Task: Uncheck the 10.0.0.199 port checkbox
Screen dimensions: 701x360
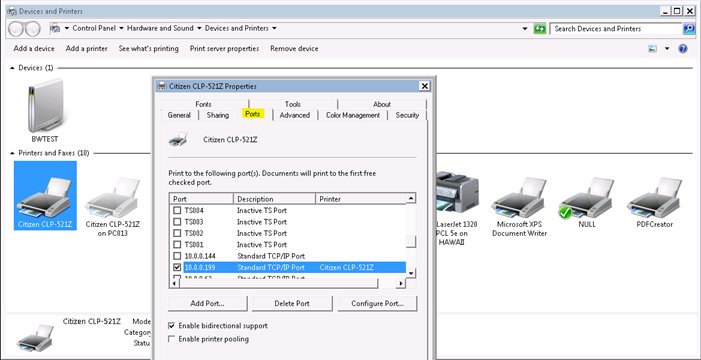Action: (x=177, y=267)
